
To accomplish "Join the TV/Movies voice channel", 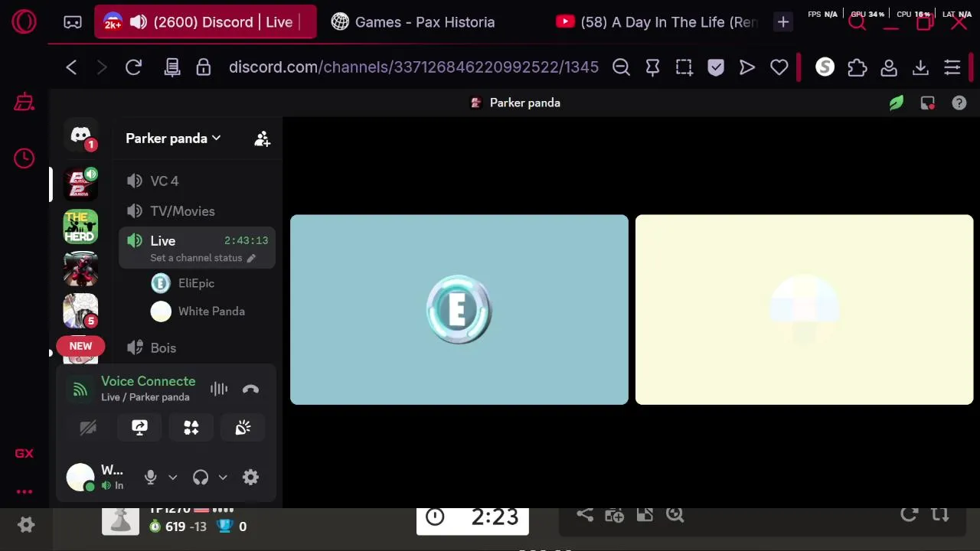I will [x=197, y=211].
